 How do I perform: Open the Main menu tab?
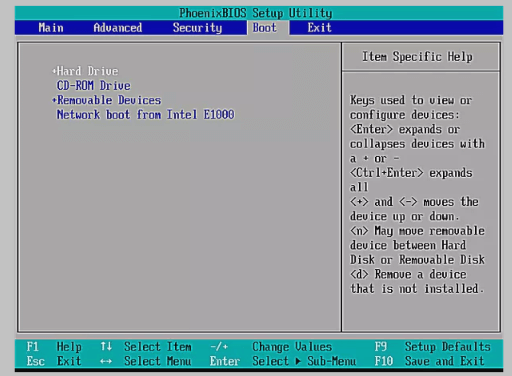(51, 28)
